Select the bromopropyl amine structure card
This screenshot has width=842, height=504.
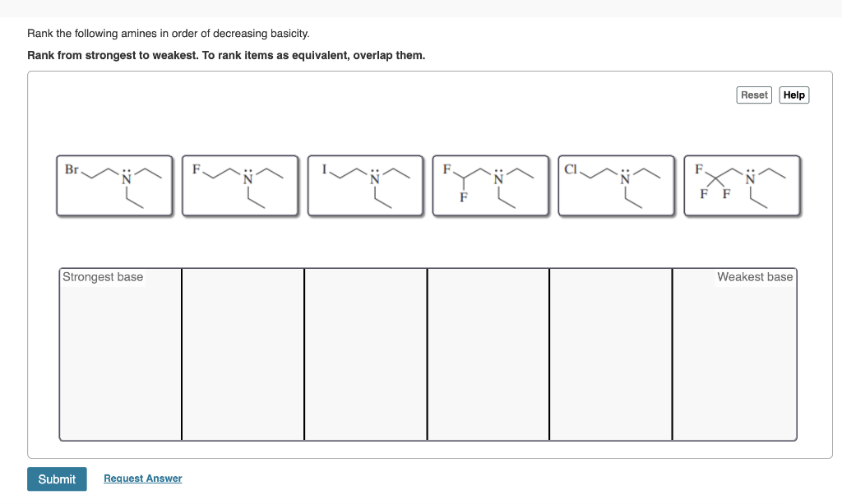[114, 185]
